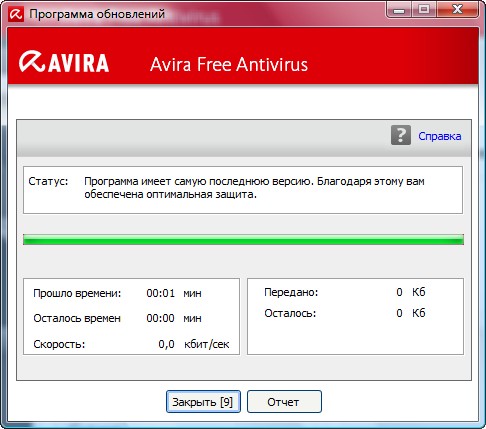
Task: Click the Программа обновлений window title
Action: 97,14
